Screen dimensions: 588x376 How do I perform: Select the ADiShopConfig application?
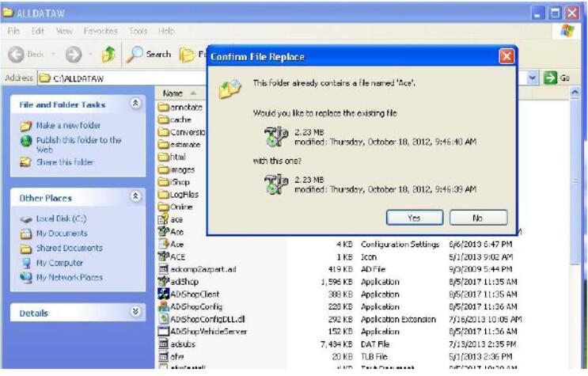click(x=191, y=306)
